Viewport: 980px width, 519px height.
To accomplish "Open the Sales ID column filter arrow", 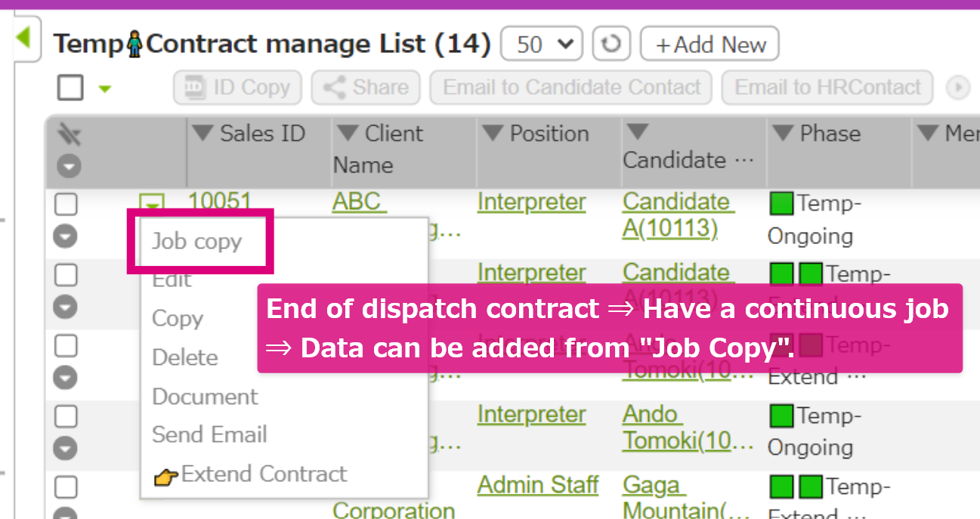I will tap(202, 134).
